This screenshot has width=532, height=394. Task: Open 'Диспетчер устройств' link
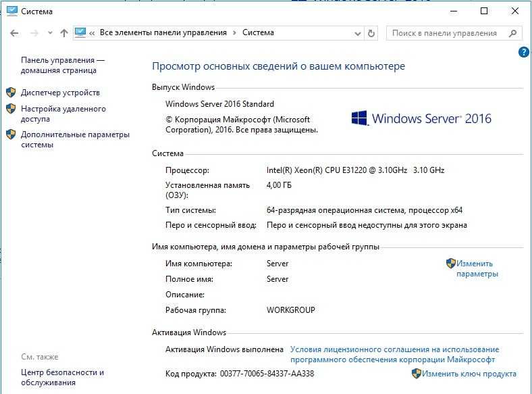click(60, 93)
